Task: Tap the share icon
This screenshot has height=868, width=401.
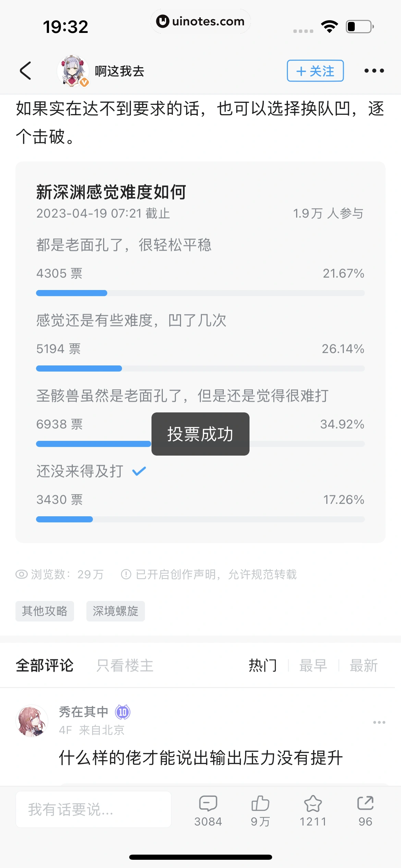Action: (x=365, y=803)
